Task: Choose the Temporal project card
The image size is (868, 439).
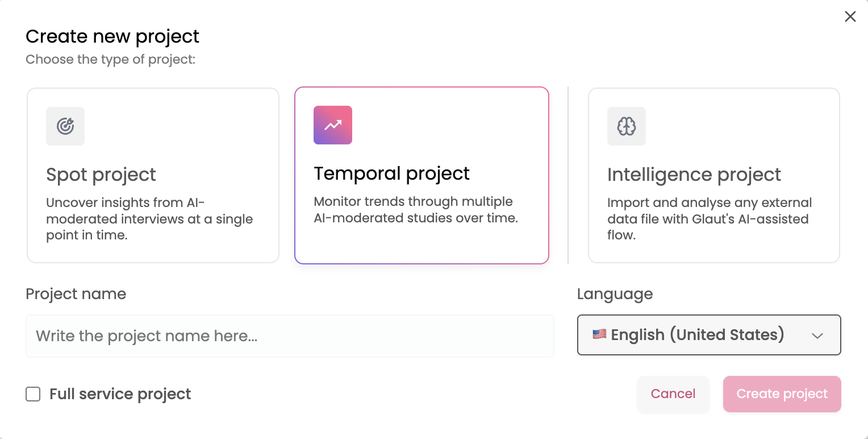Action: pyautogui.click(x=422, y=175)
